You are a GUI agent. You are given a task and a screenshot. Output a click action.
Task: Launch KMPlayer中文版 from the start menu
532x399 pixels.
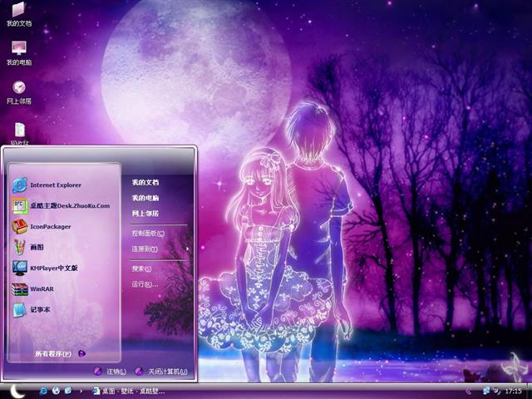pyautogui.click(x=55, y=268)
